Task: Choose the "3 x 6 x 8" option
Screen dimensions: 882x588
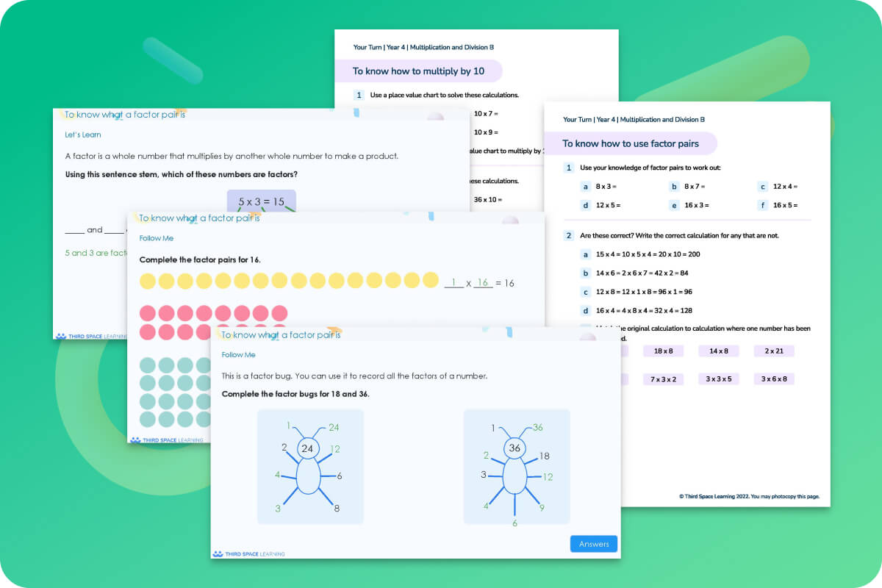Action: 774,378
